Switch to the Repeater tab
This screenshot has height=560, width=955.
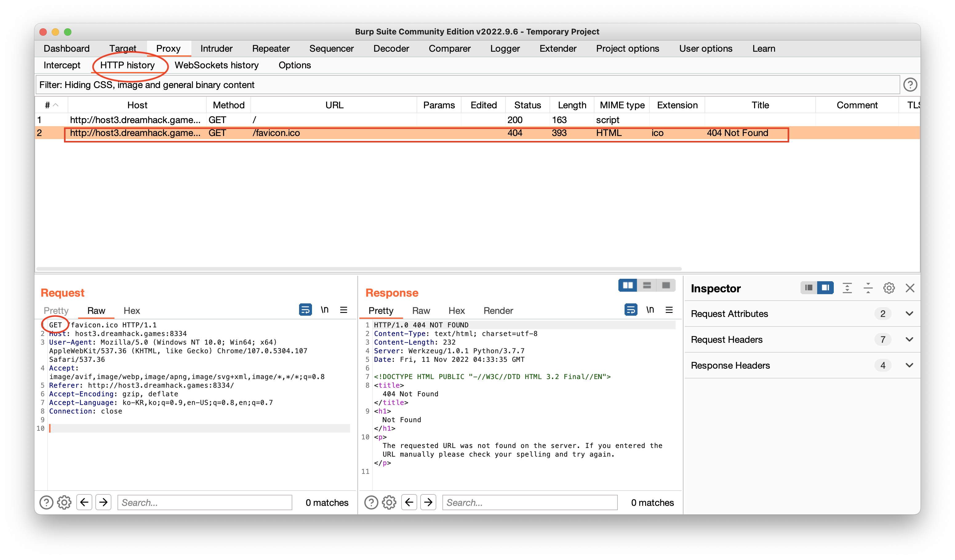[270, 49]
